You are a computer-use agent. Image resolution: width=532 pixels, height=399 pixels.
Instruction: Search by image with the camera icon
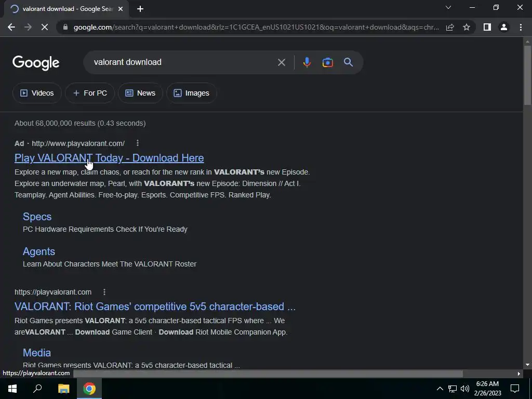328,62
